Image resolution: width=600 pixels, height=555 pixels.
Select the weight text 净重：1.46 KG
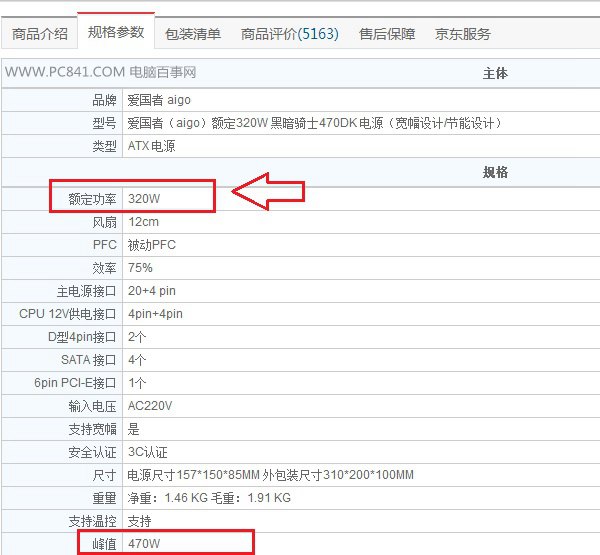[x=168, y=498]
